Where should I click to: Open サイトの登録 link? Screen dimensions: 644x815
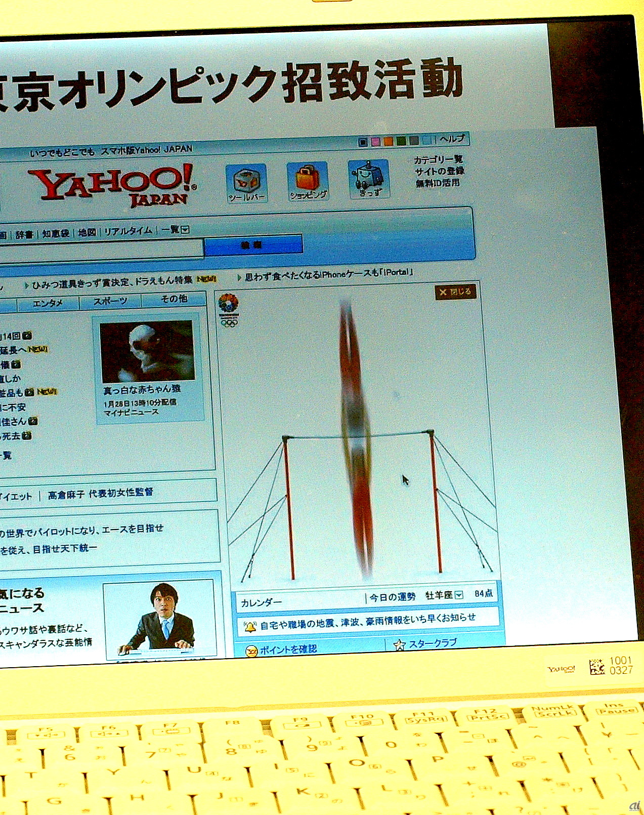440,172
